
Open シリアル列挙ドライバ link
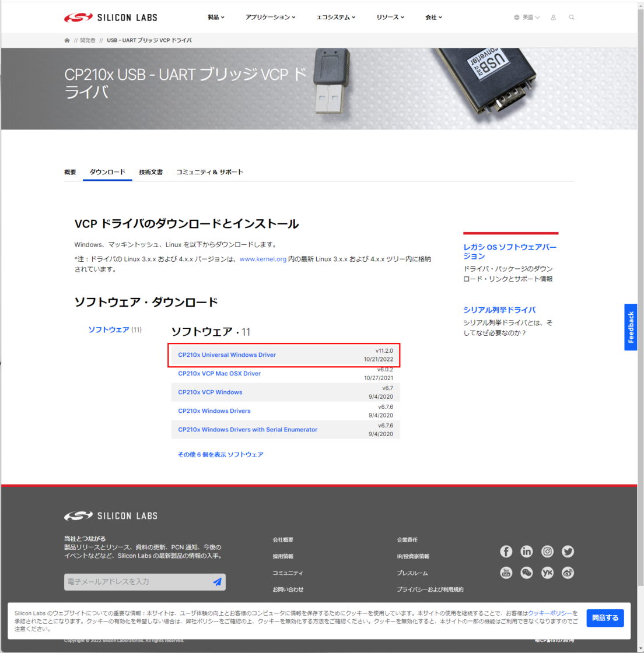coord(499,310)
